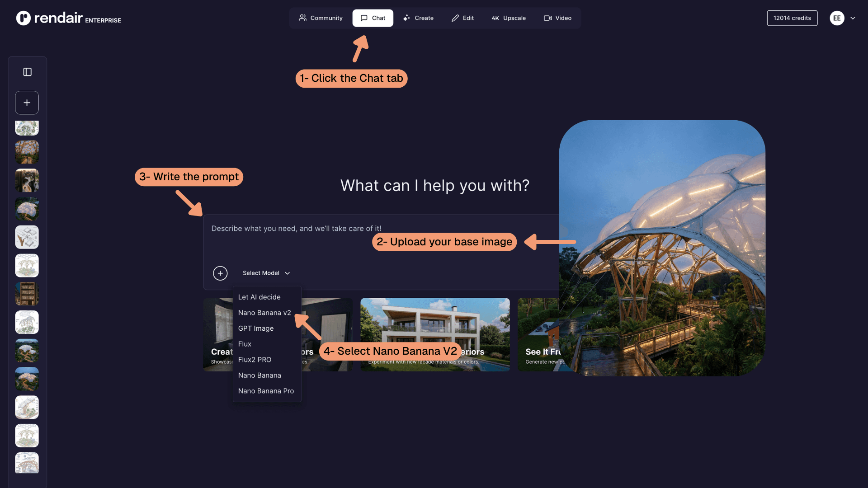Open the 4K Upscale tab
This screenshot has width=868, height=488.
coord(509,18)
